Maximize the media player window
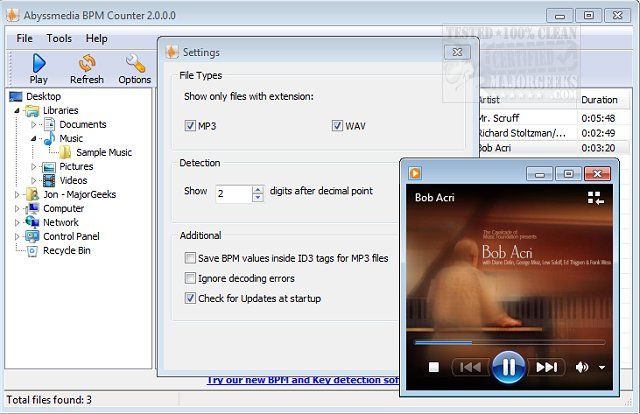 [x=568, y=174]
